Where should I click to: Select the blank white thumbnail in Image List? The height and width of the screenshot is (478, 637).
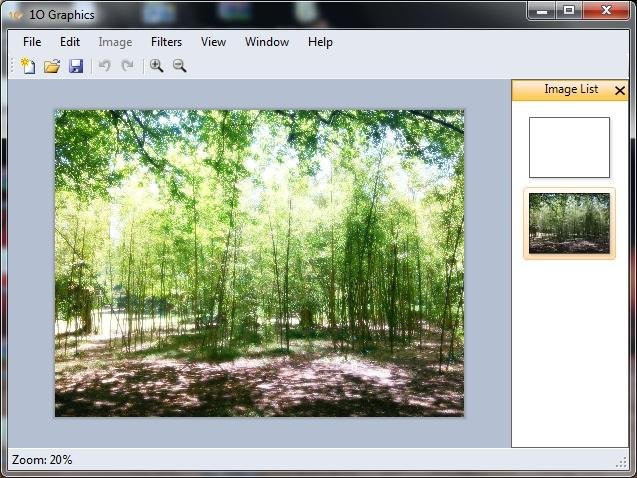[569, 147]
